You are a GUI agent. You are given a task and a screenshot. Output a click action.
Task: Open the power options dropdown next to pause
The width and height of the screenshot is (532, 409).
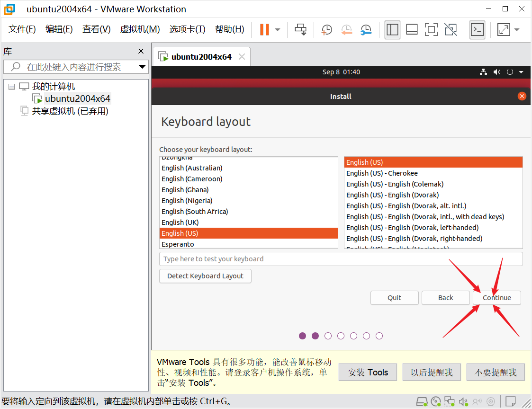pos(278,29)
